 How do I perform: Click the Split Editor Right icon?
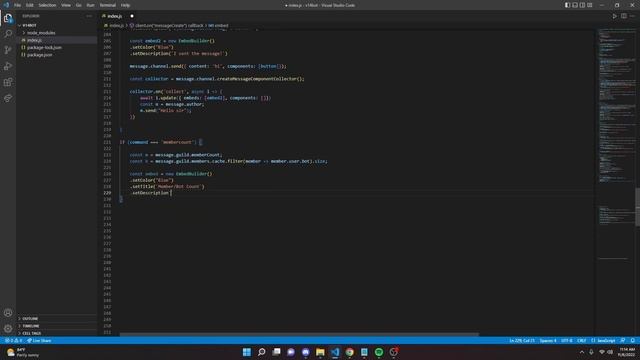coord(624,16)
